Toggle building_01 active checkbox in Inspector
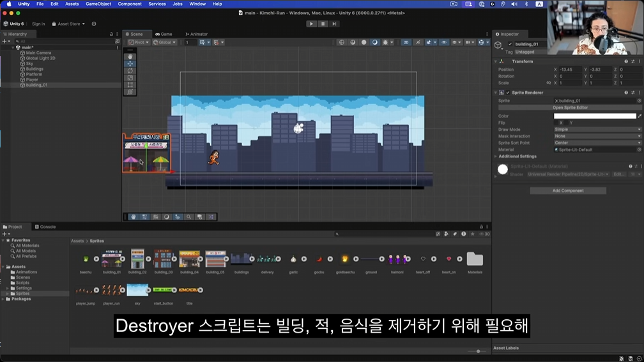This screenshot has width=644, height=362. coord(510,44)
